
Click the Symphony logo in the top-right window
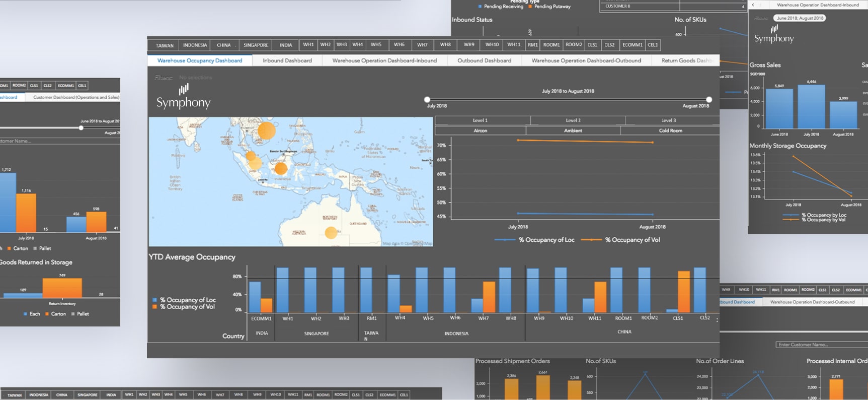774,35
